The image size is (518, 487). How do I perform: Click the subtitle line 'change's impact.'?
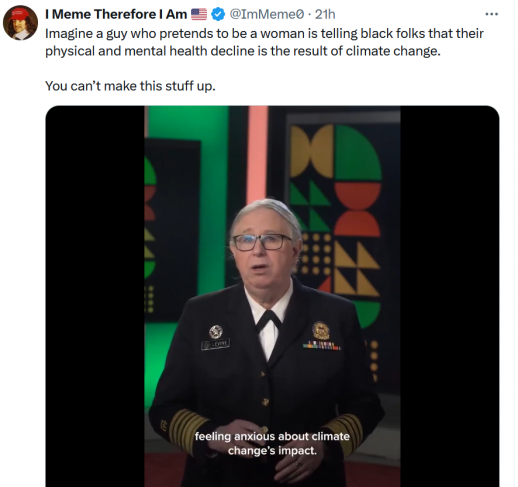click(x=272, y=451)
